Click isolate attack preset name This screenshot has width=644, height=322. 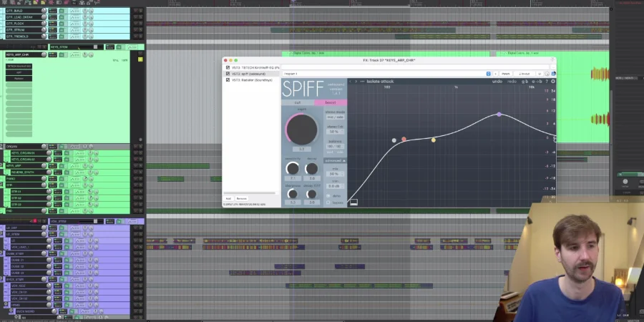381,82
